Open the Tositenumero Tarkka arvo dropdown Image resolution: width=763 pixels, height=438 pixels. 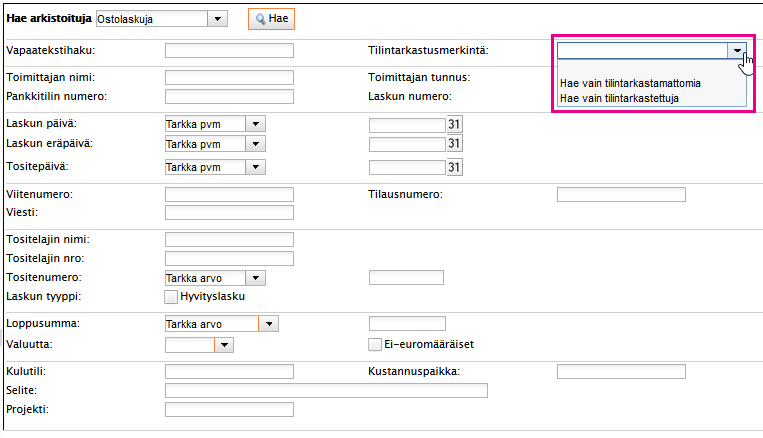[x=255, y=278]
